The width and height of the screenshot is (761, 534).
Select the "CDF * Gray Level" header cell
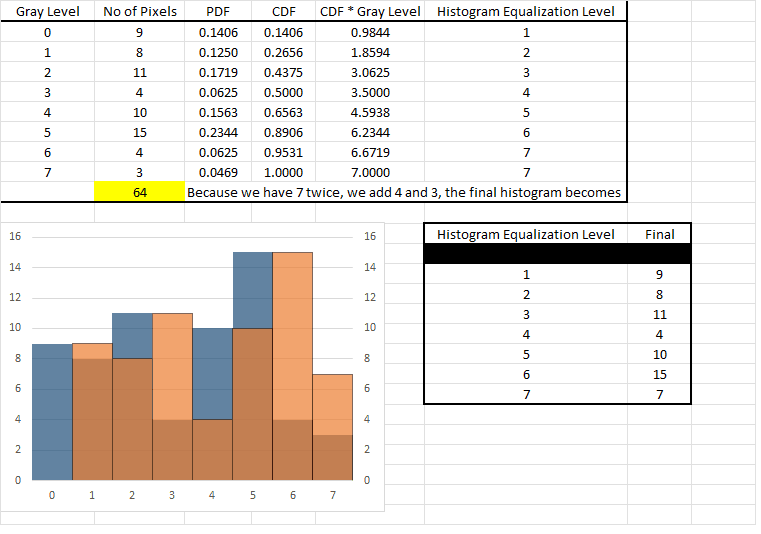coord(370,12)
